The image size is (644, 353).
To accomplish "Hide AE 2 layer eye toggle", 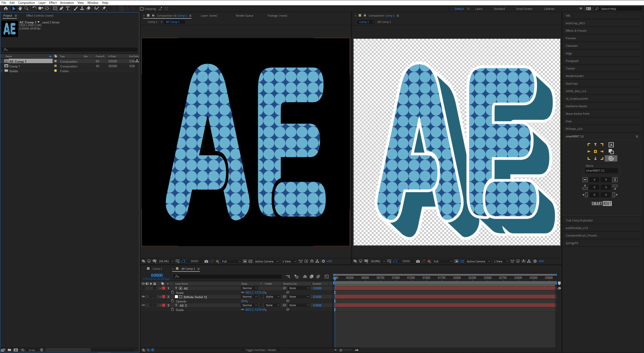I will click(x=143, y=305).
